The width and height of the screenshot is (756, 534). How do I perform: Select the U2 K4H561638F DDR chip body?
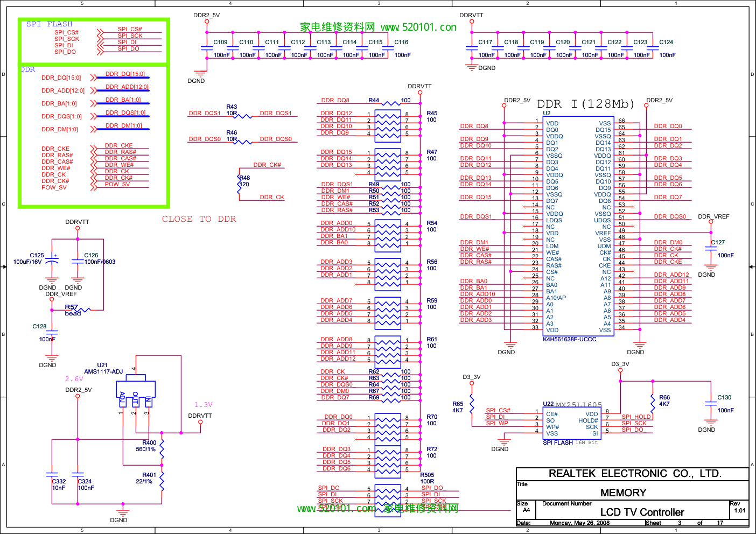click(578, 226)
